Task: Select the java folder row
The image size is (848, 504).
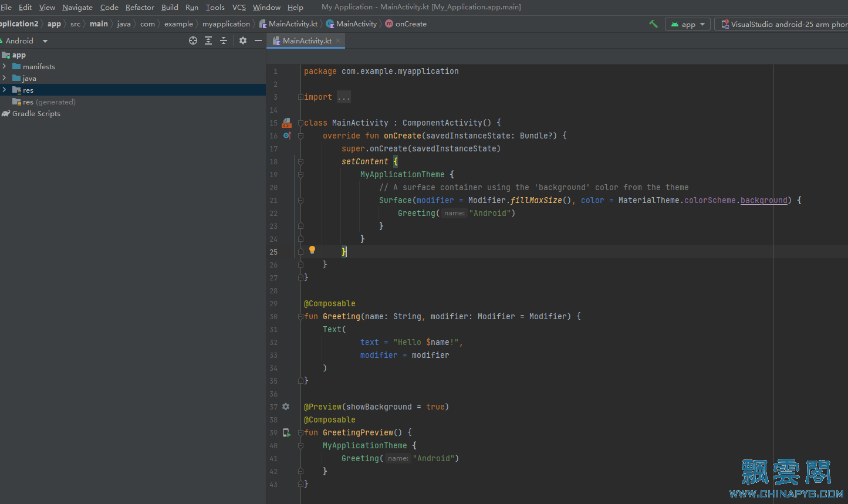Action: pyautogui.click(x=133, y=78)
